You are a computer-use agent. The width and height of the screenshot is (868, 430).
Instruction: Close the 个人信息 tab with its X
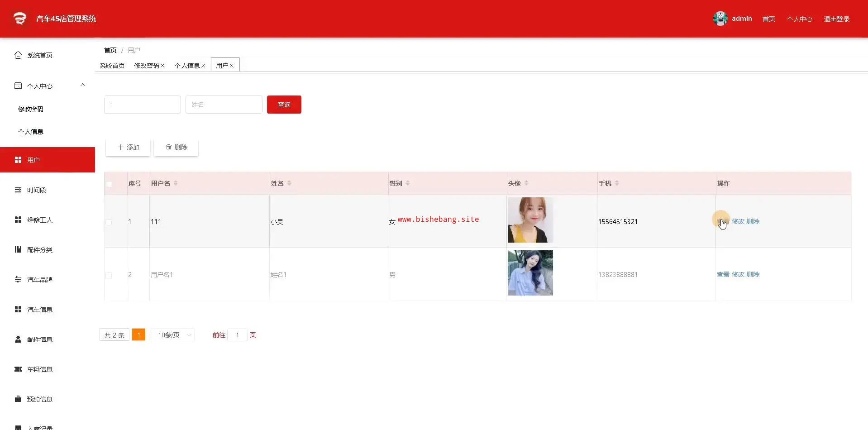click(203, 66)
